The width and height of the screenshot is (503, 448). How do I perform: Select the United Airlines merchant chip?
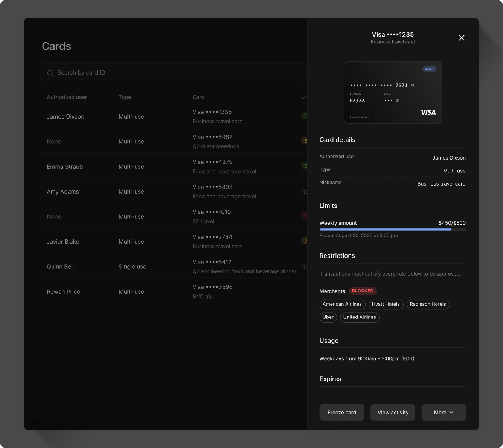click(x=360, y=317)
